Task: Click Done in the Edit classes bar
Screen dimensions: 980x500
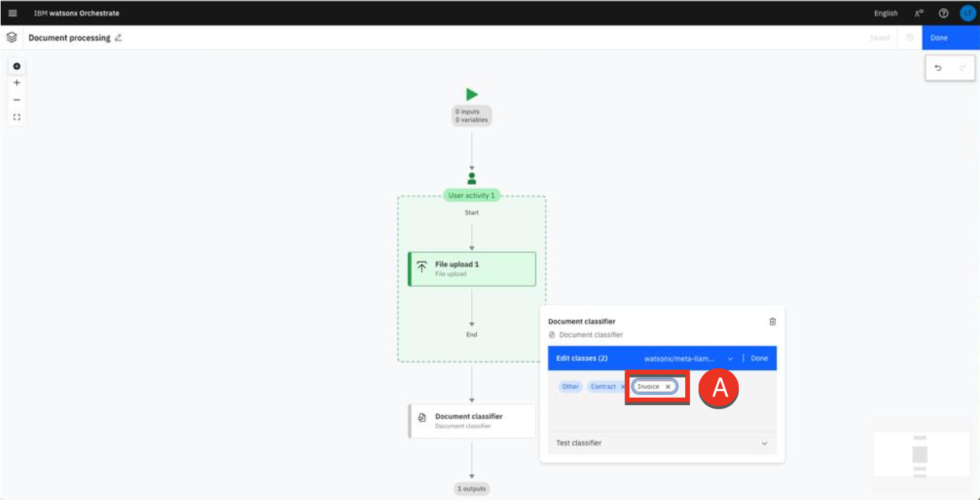Action: click(759, 358)
